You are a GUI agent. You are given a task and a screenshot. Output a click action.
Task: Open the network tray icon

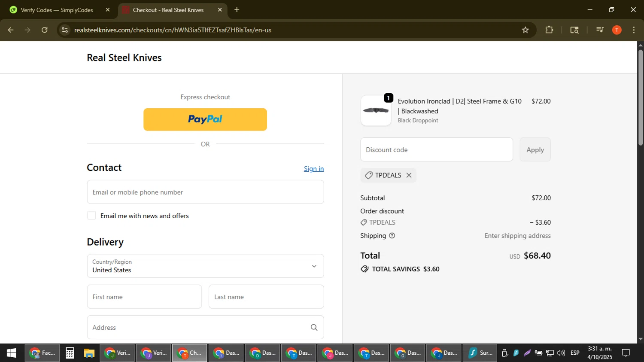click(550, 353)
